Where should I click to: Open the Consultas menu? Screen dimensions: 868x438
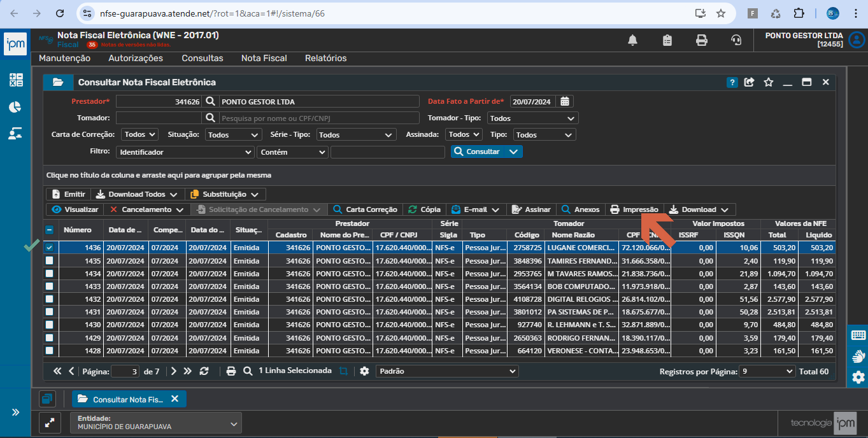203,58
